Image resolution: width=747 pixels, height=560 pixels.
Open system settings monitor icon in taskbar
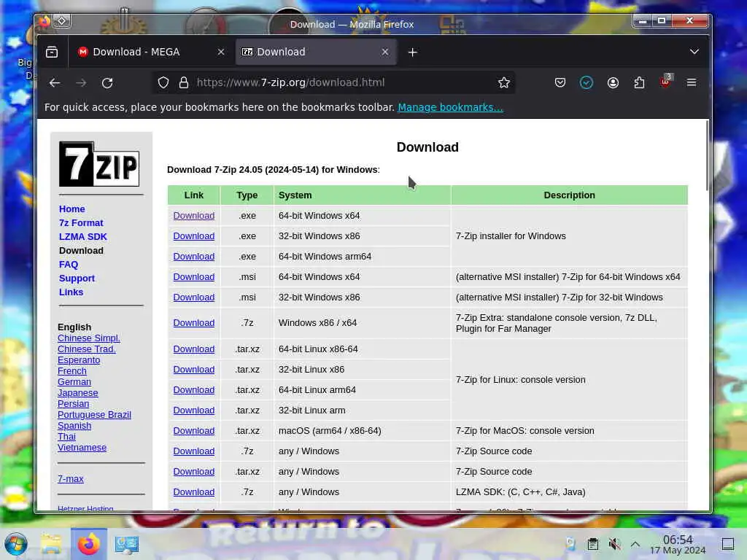tap(127, 544)
